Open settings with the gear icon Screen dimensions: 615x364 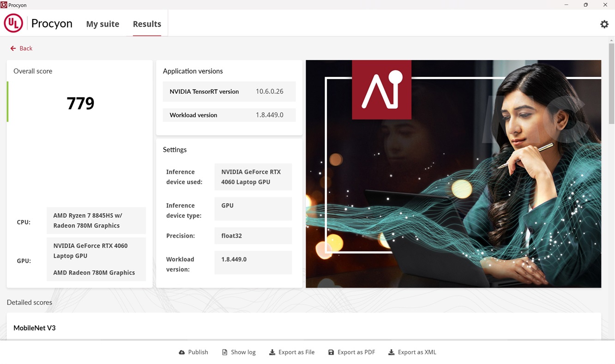pos(604,24)
